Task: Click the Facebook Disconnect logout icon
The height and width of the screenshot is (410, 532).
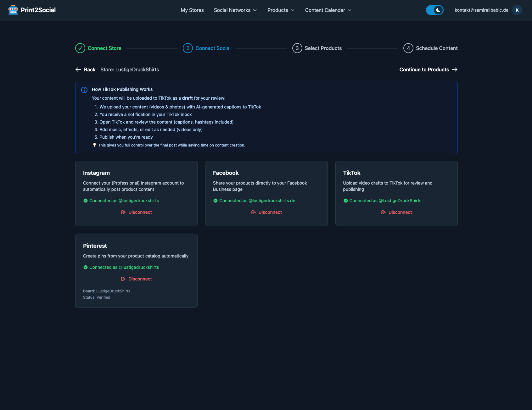Action: click(x=253, y=212)
